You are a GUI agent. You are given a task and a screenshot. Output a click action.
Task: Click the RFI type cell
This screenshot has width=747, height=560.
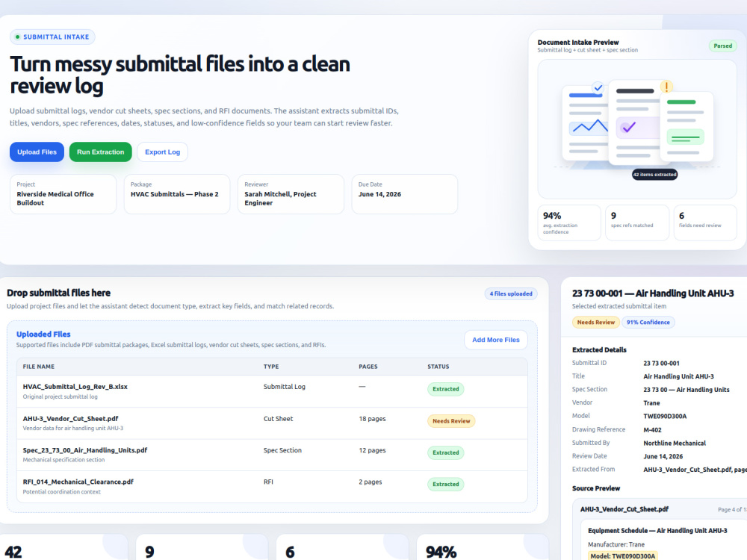click(x=268, y=482)
